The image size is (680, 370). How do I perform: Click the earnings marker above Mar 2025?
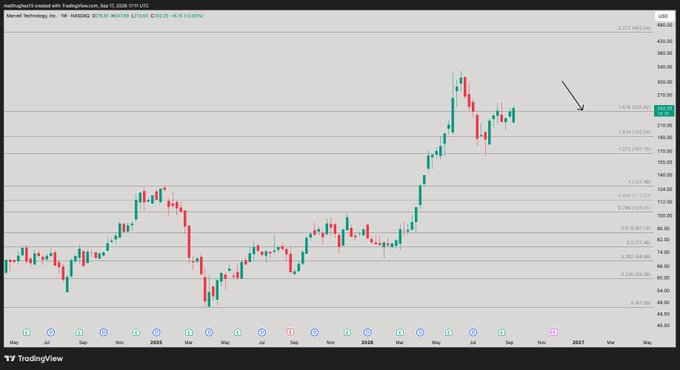[189, 332]
